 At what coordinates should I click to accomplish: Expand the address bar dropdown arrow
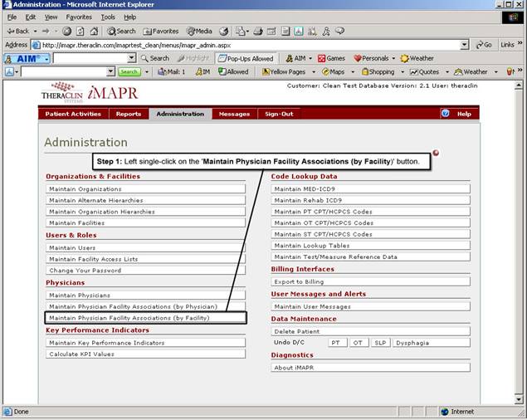coord(465,45)
